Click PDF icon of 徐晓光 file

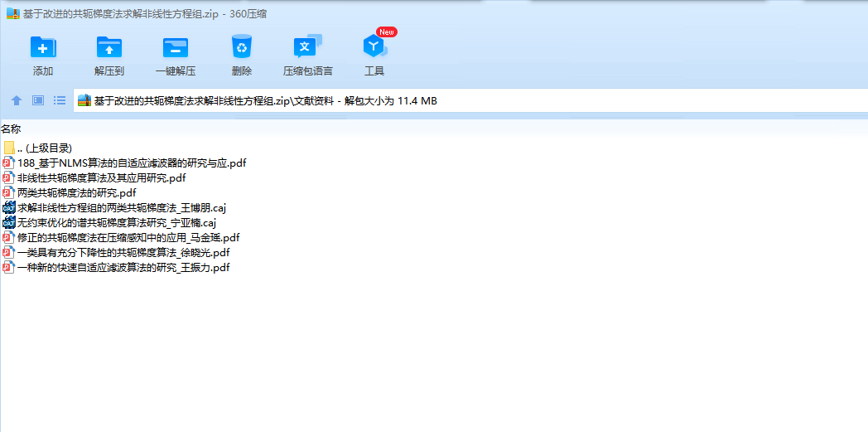coord(9,253)
